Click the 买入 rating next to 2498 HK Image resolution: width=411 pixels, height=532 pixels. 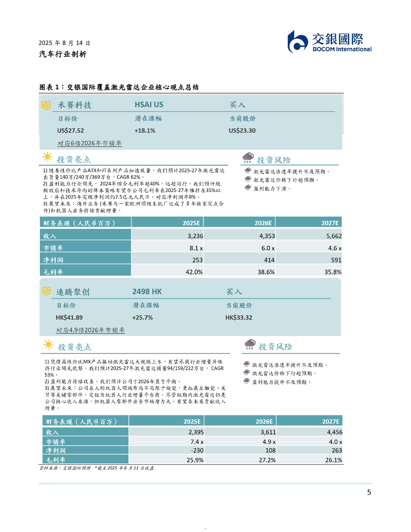pos(234,292)
